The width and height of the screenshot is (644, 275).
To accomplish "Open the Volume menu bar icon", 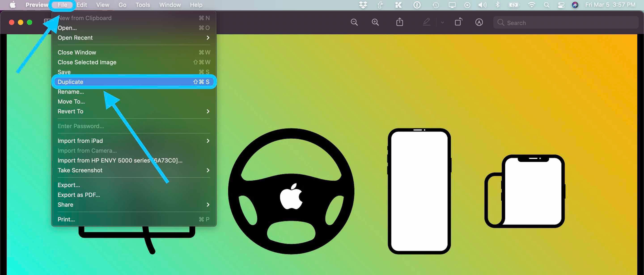I will [482, 5].
